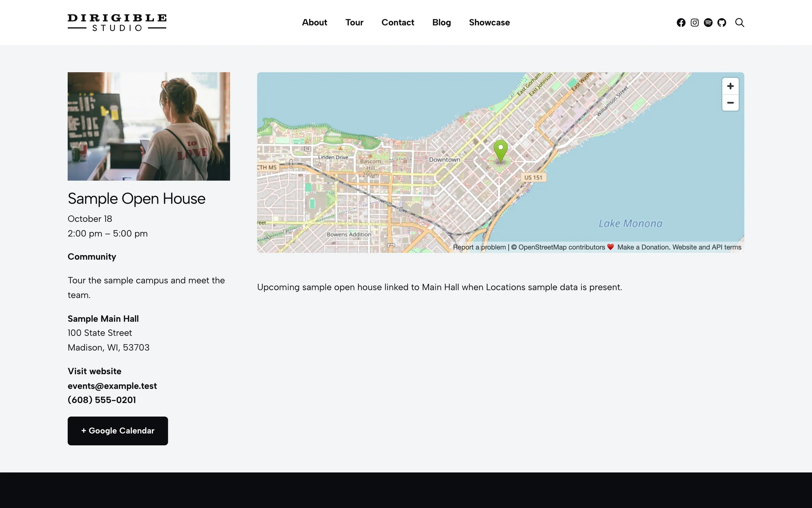Open the Contact menu item
This screenshot has height=508, width=812.
pyautogui.click(x=398, y=22)
